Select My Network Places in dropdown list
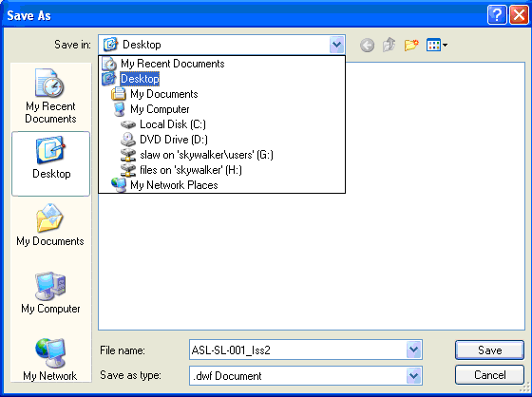 (x=164, y=185)
